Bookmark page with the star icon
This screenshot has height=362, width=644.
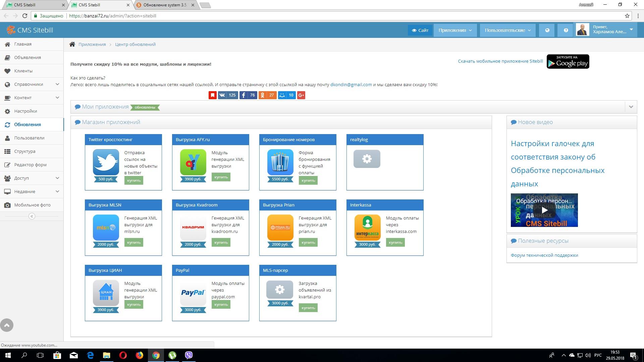tap(627, 16)
